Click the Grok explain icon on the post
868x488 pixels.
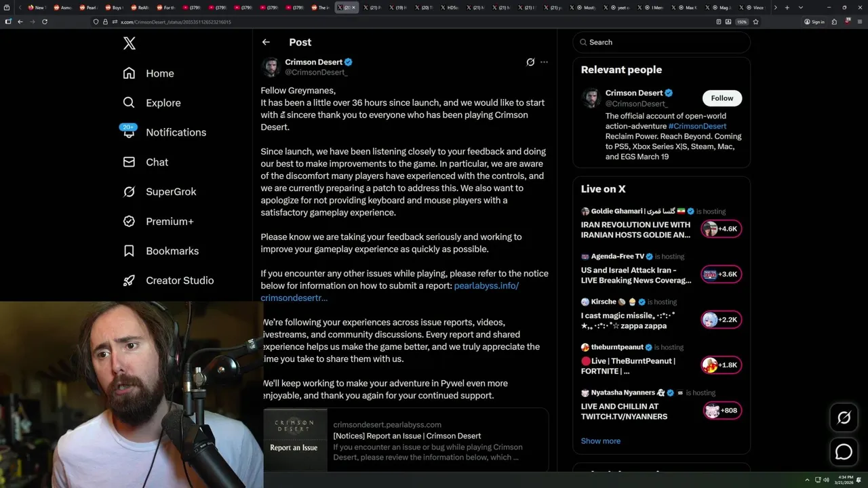(x=530, y=62)
